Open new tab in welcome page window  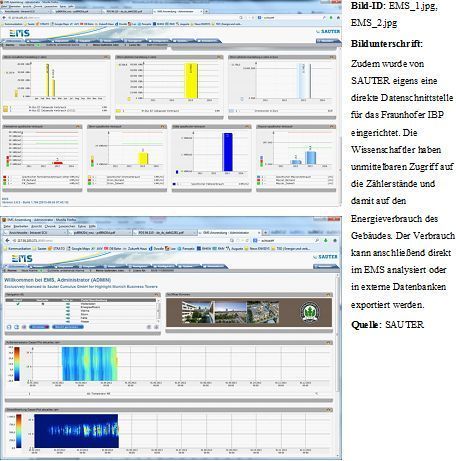266,232
